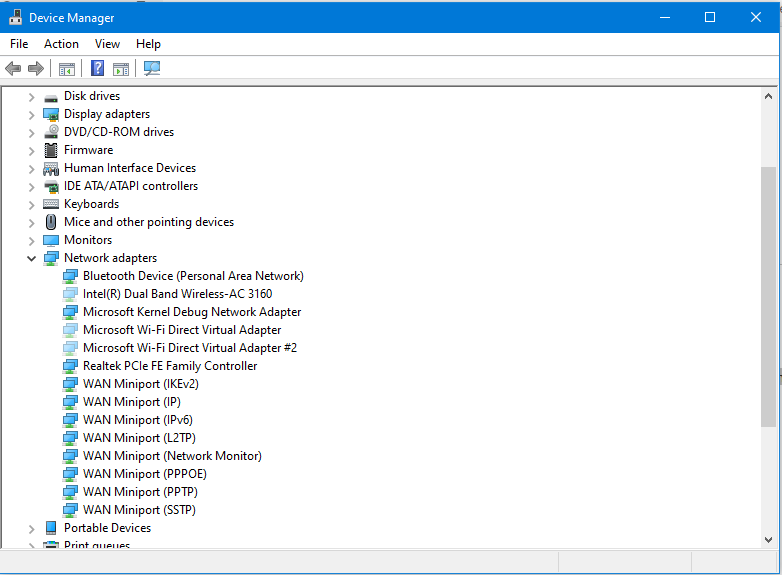The image size is (782, 575).
Task: Expand the DVD/CD-ROM drives node
Action: coord(31,133)
